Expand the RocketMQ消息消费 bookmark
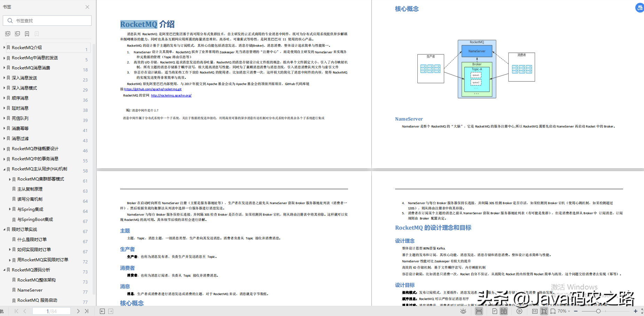Viewport: 644px width, 316px height. (x=4, y=68)
